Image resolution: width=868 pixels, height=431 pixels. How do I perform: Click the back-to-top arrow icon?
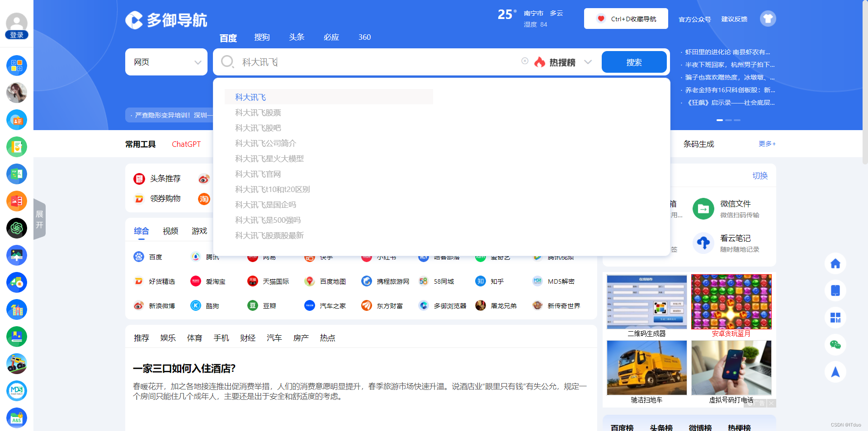pyautogui.click(x=835, y=372)
